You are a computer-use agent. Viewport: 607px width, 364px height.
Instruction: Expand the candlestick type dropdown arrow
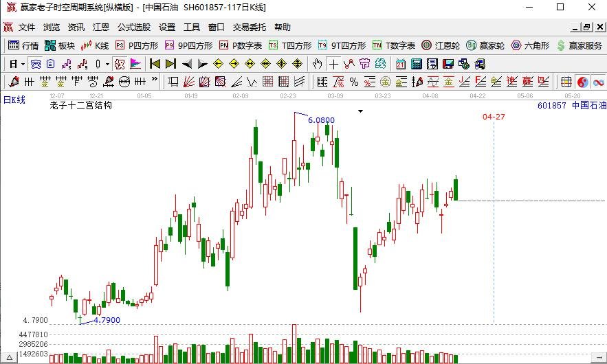click(x=107, y=64)
